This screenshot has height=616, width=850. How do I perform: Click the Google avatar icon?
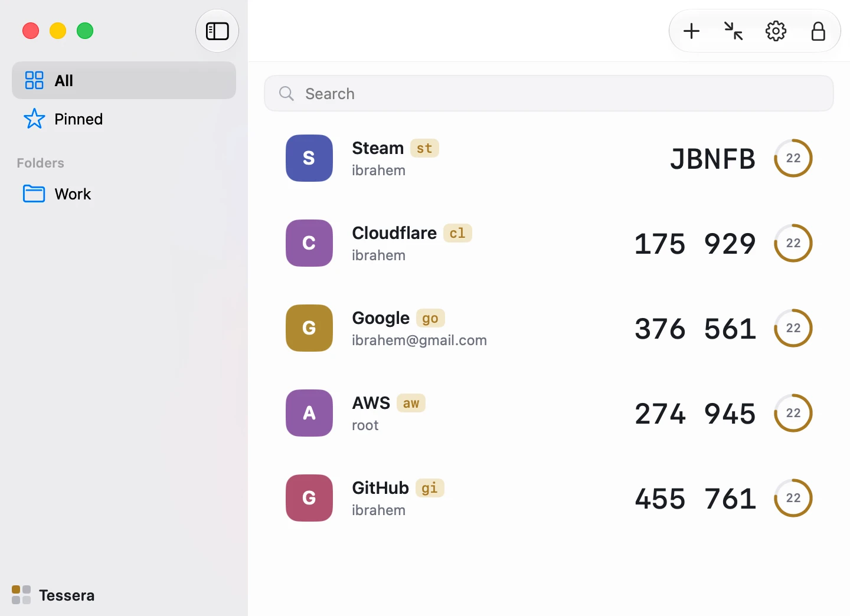pos(309,328)
